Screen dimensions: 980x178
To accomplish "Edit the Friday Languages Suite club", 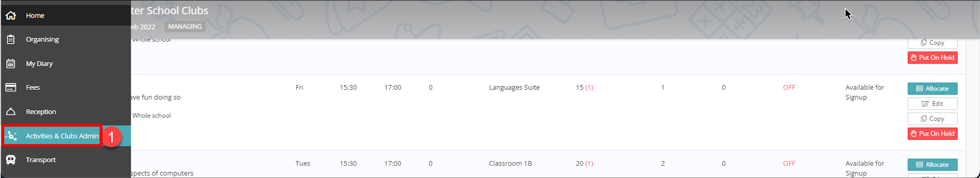I will click(x=932, y=104).
